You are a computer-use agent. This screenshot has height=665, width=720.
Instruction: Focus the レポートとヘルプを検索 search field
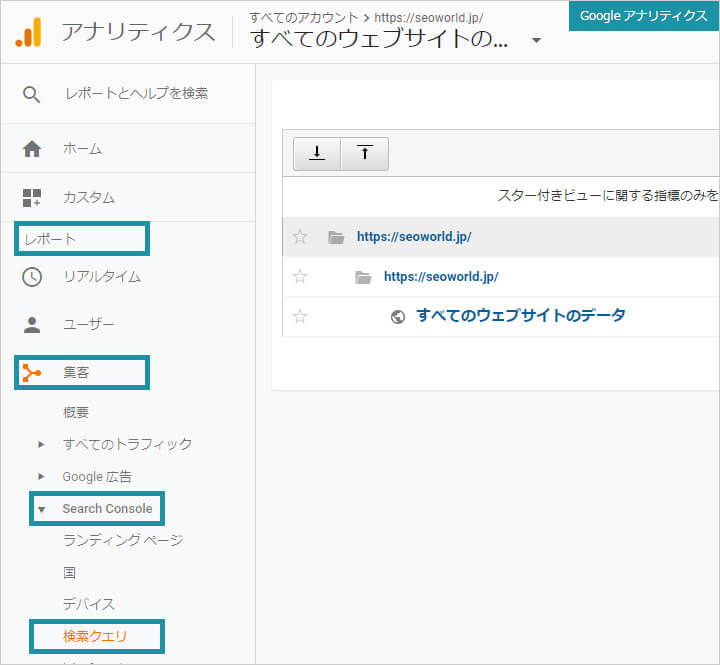[136, 94]
